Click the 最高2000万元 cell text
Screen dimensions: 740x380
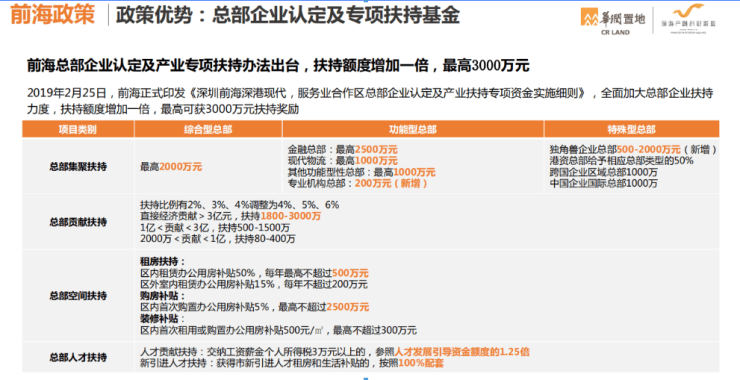(x=171, y=167)
